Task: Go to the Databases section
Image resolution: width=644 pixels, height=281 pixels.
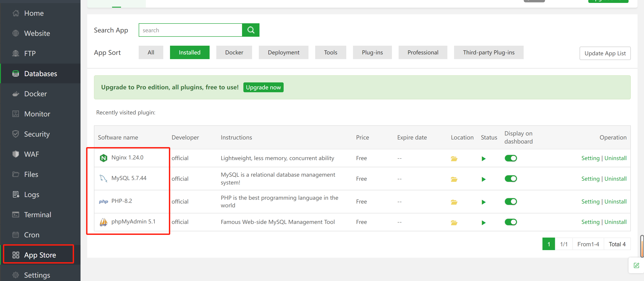Action: 40,74
